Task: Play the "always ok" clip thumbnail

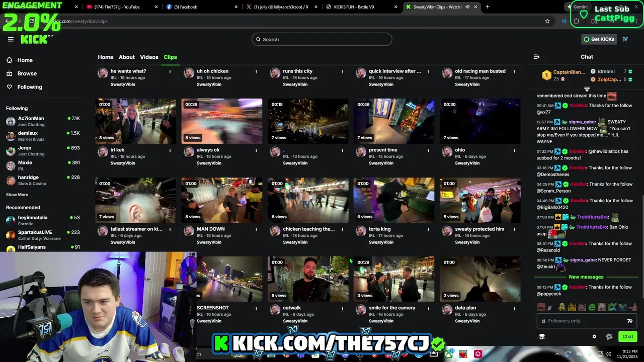Action: [x=222, y=121]
